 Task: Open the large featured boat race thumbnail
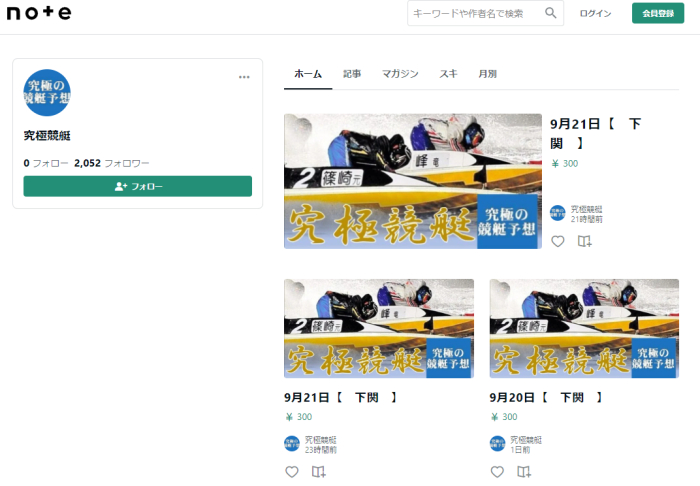tap(412, 180)
